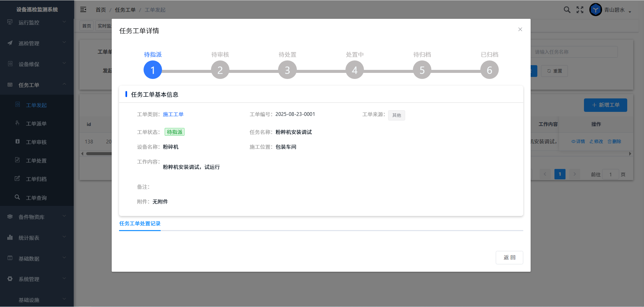Open the search magnifier icon in header
Viewport: 644px width, 307px height.
coord(567,10)
